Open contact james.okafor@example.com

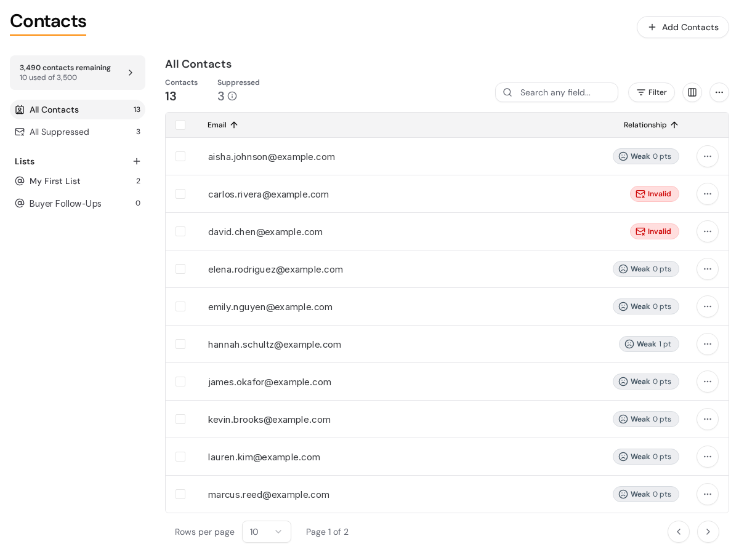click(x=270, y=382)
